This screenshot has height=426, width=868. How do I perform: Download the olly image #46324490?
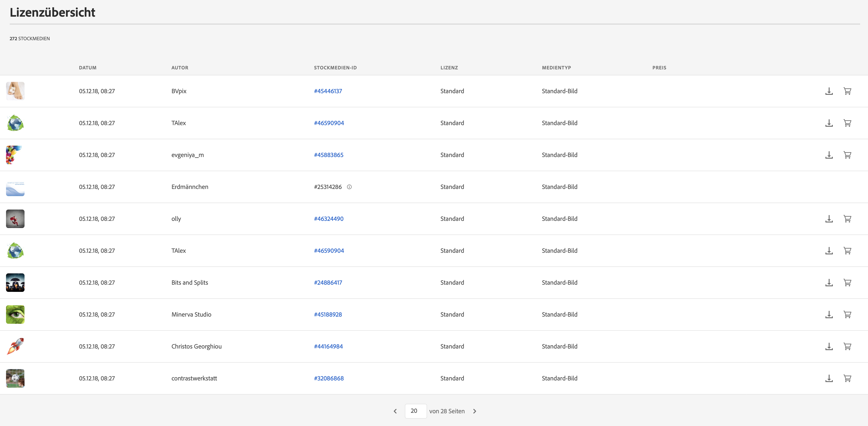829,219
